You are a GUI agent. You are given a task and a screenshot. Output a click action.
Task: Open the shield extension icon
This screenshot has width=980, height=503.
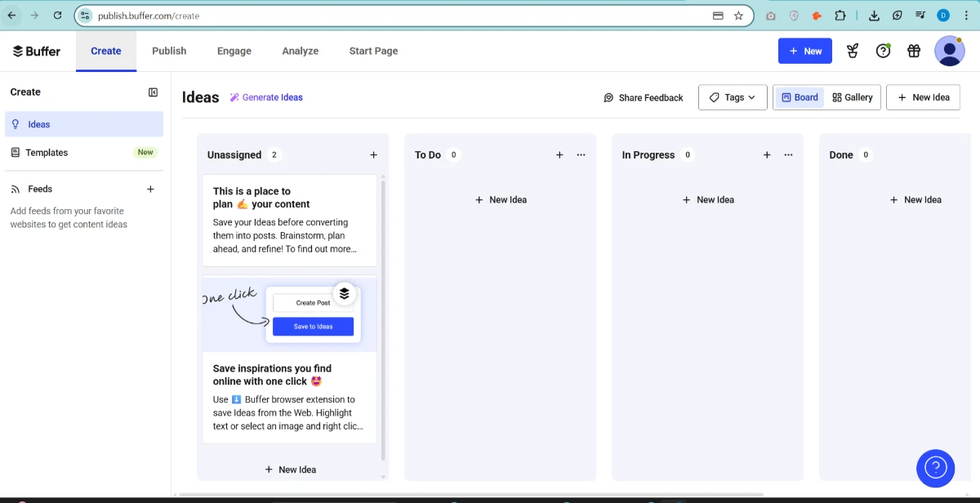pos(794,16)
